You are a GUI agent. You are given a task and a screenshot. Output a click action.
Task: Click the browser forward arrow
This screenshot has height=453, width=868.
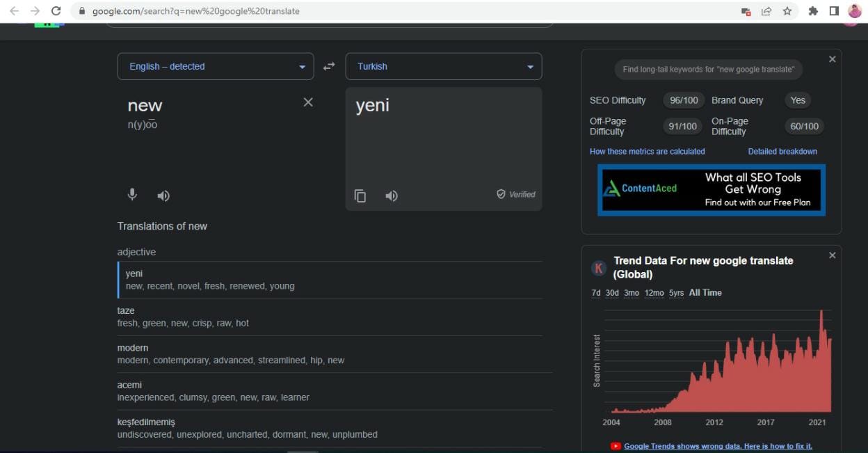coord(35,11)
